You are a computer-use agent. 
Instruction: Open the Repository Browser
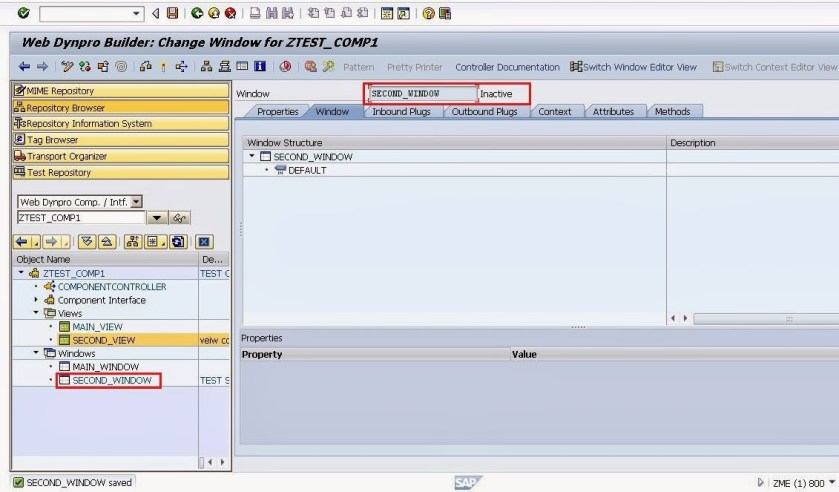pos(121,107)
